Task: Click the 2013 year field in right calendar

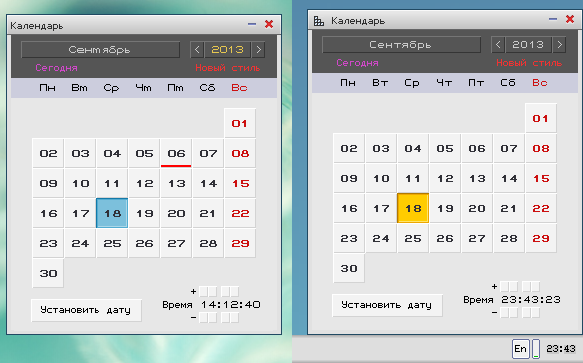Action: (x=528, y=45)
